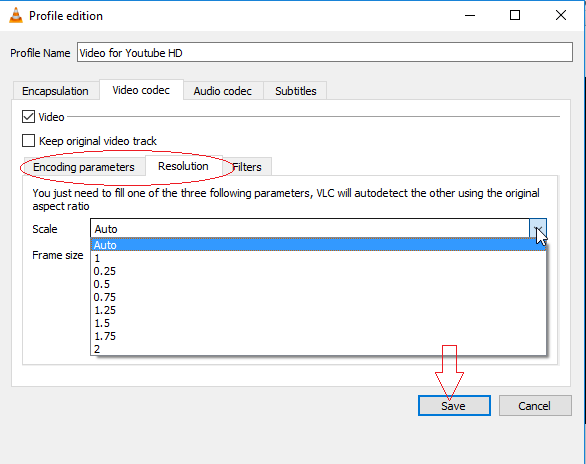Screen dimensions: 586x464
Task: Click the VLC cone icon in title bar
Action: [16, 16]
